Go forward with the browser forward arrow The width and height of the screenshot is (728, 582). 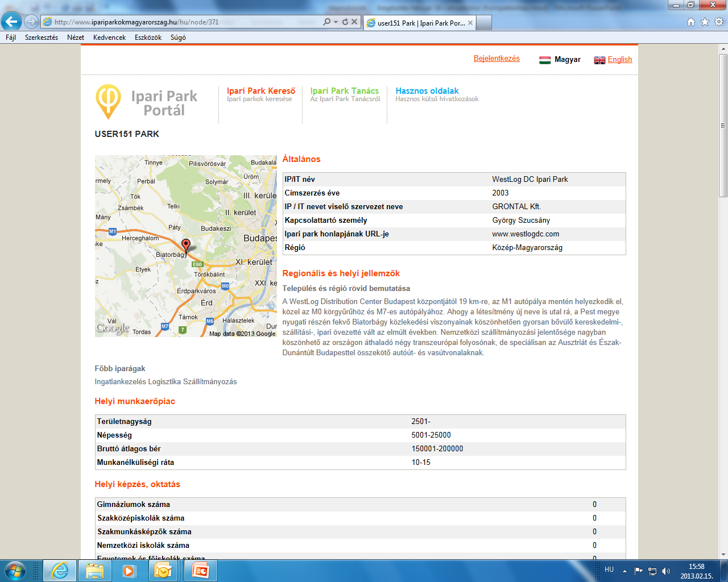click(31, 22)
